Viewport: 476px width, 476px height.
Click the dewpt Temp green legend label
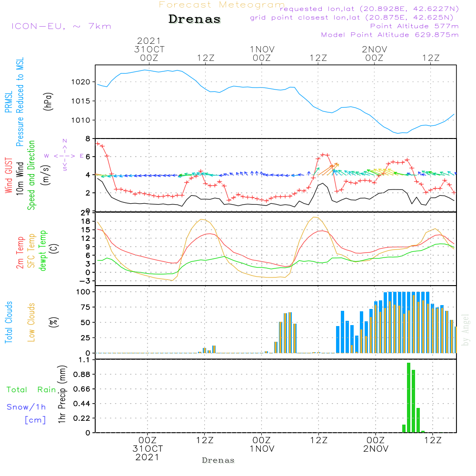43,250
